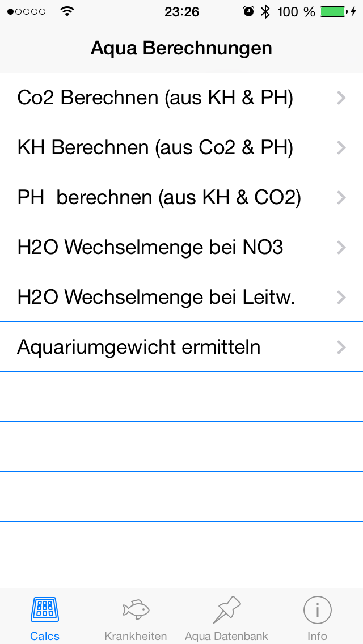Tap the 23:26 clock in status bar
Image resolution: width=363 pixels, height=644 pixels.
(181, 12)
